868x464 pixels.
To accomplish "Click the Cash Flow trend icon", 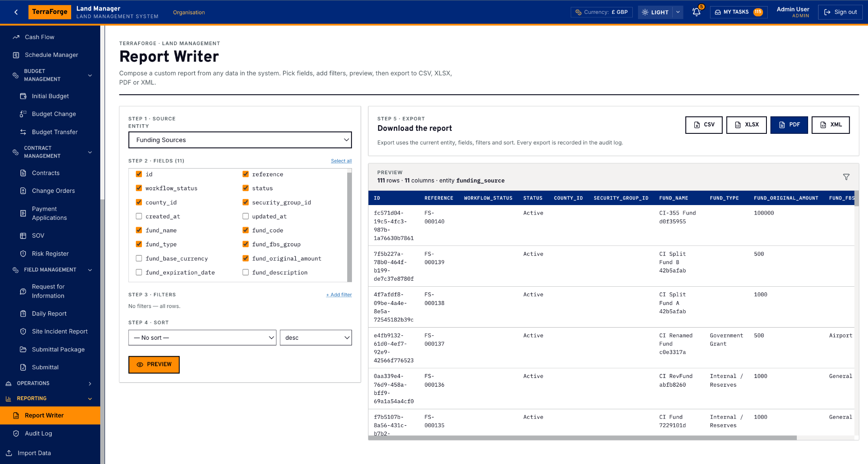I will pos(16,37).
